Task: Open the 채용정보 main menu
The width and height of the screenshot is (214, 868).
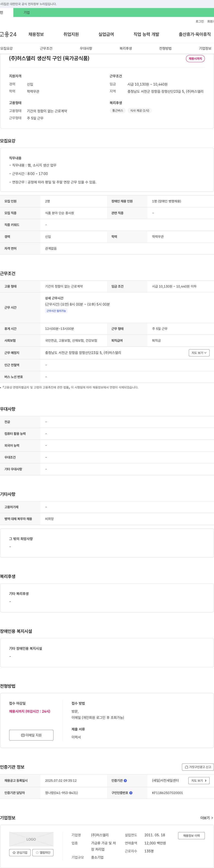Action: pyautogui.click(x=36, y=34)
